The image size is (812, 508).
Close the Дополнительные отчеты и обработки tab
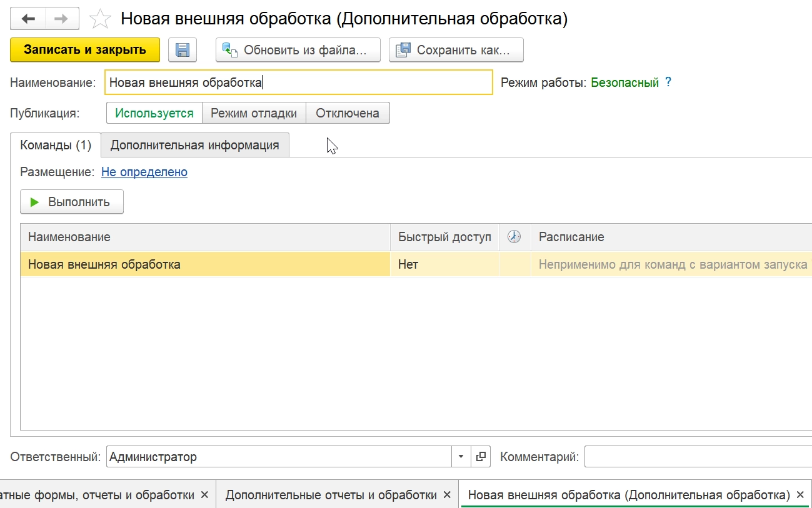(447, 495)
